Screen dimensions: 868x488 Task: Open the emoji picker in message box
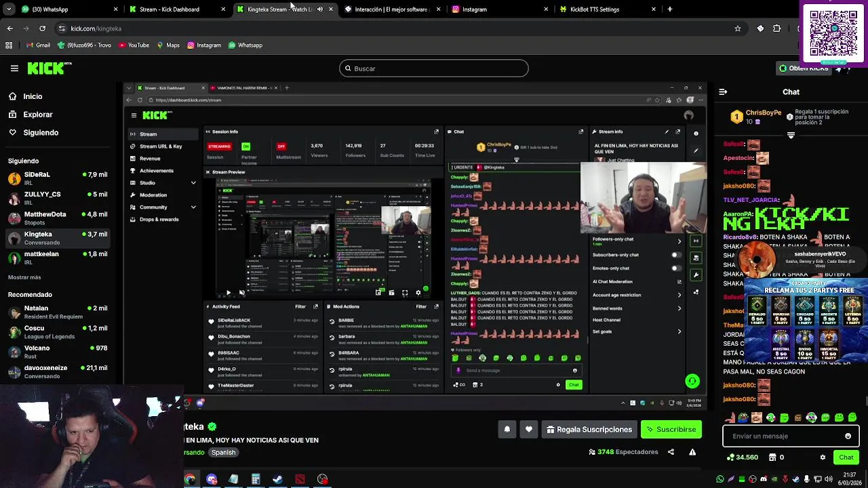tap(848, 436)
